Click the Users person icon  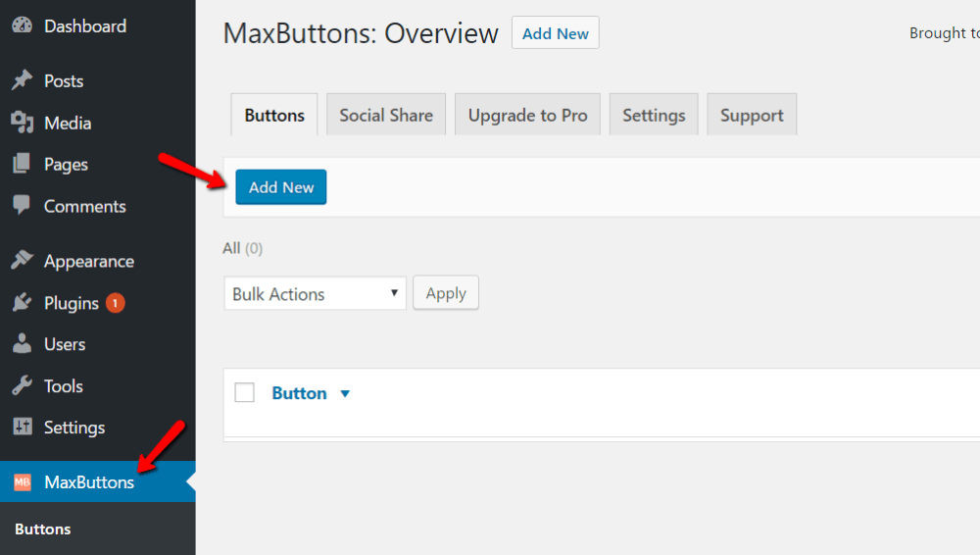pyautogui.click(x=22, y=344)
